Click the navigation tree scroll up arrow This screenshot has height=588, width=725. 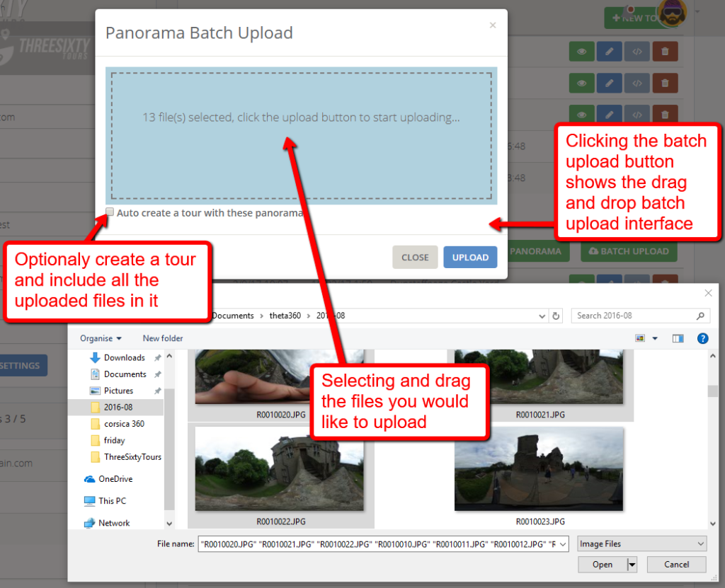pyautogui.click(x=169, y=356)
